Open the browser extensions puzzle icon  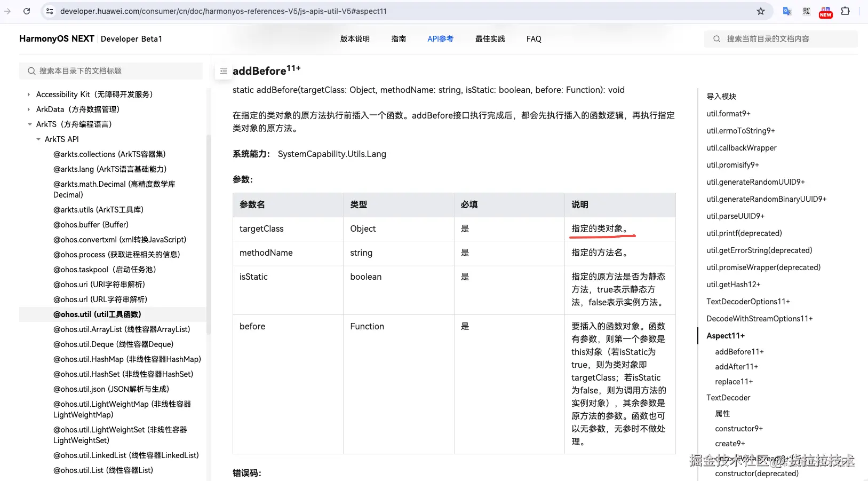click(x=845, y=11)
